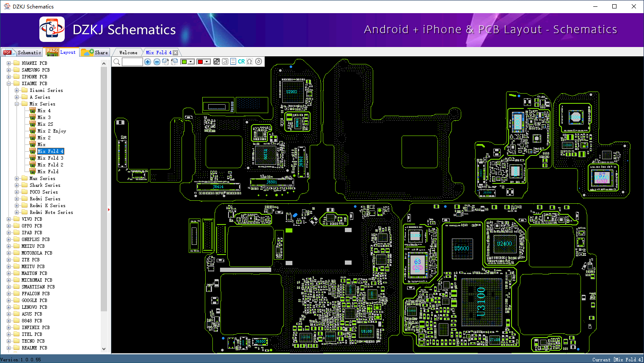The width and height of the screenshot is (644, 363).
Task: Collapse the XIAOMI PCB folder
Action: coord(9,83)
